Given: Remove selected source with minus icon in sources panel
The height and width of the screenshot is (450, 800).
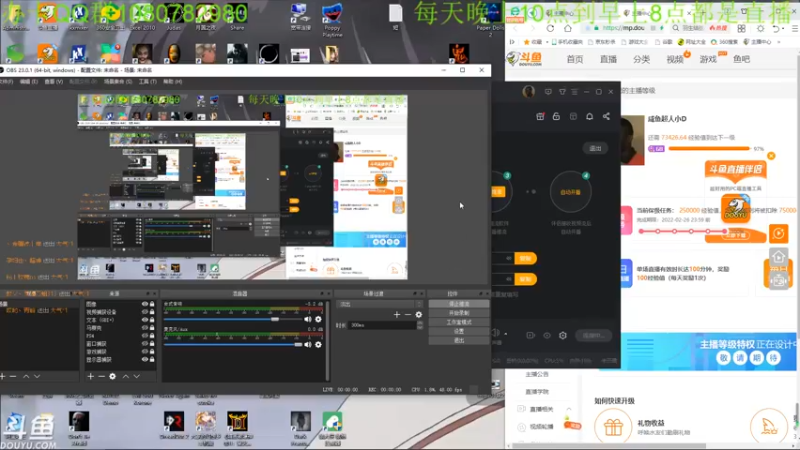Looking at the screenshot, I should pyautogui.click(x=101, y=376).
